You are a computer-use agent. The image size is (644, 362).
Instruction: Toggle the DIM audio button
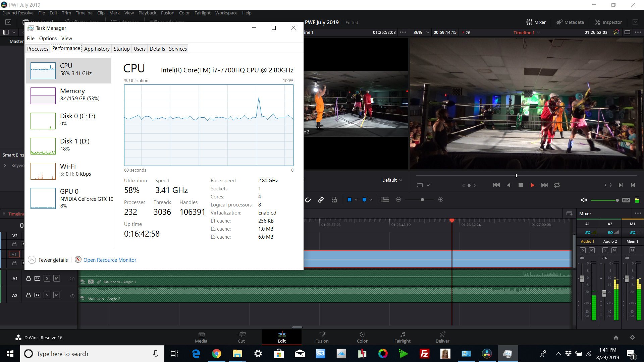point(626,200)
